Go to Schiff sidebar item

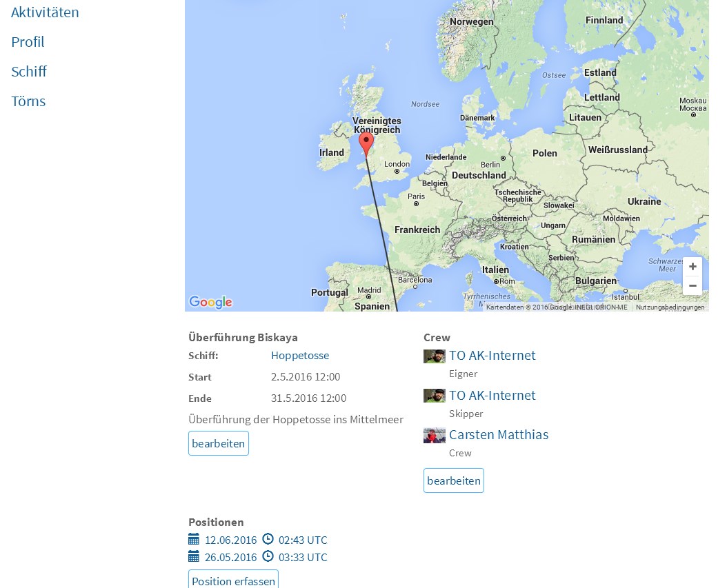click(29, 72)
